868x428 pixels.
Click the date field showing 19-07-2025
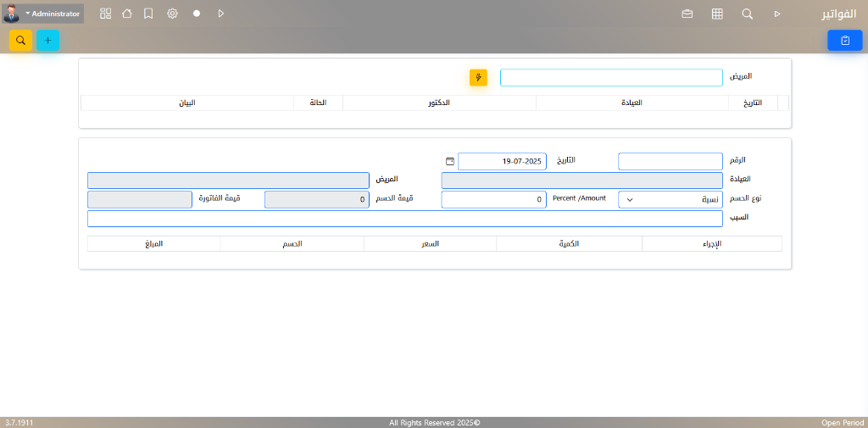pyautogui.click(x=502, y=161)
